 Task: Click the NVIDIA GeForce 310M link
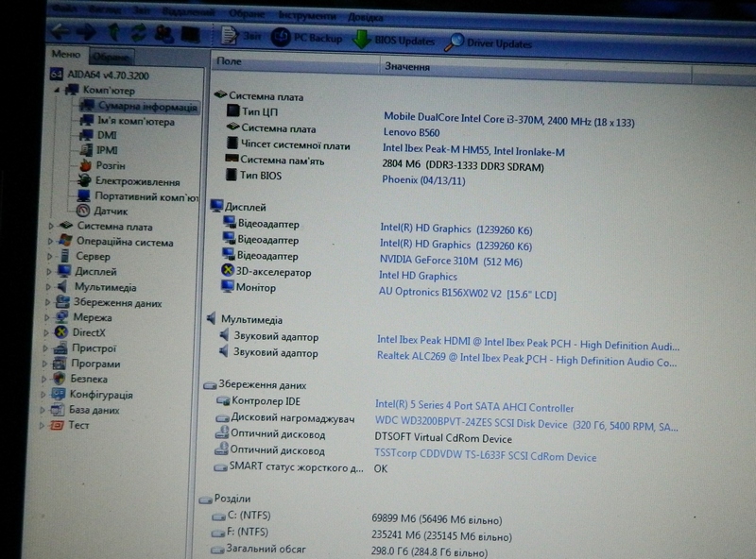(451, 261)
